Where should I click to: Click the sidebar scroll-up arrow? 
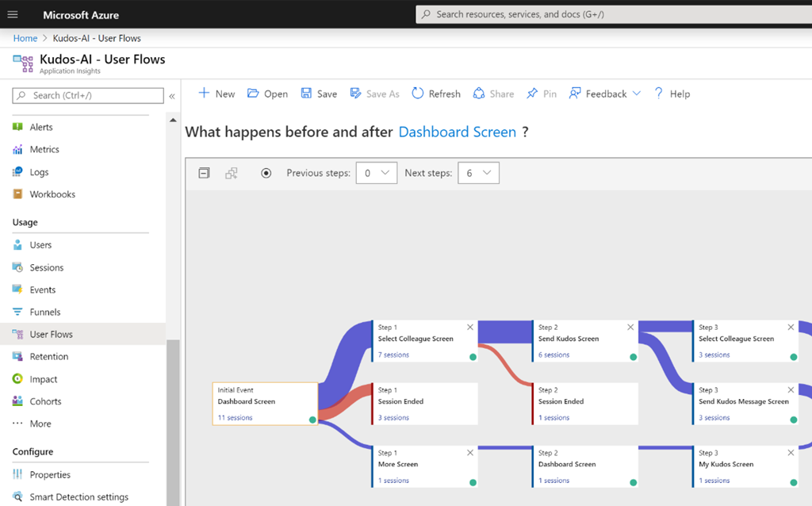pyautogui.click(x=173, y=121)
